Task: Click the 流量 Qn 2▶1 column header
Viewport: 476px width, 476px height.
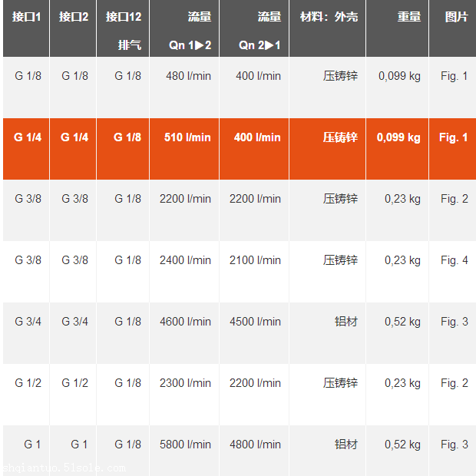Action: click(259, 29)
